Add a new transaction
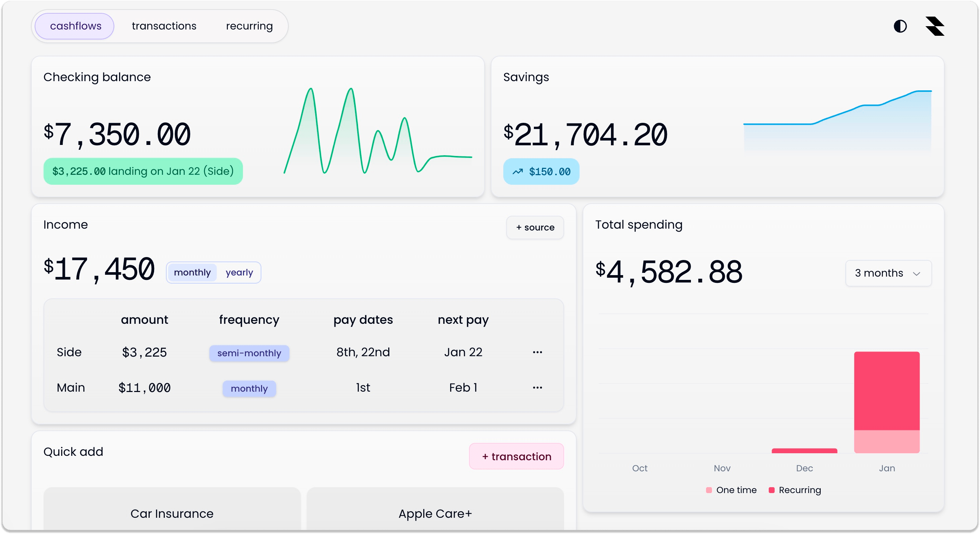The image size is (980, 534). tap(516, 456)
